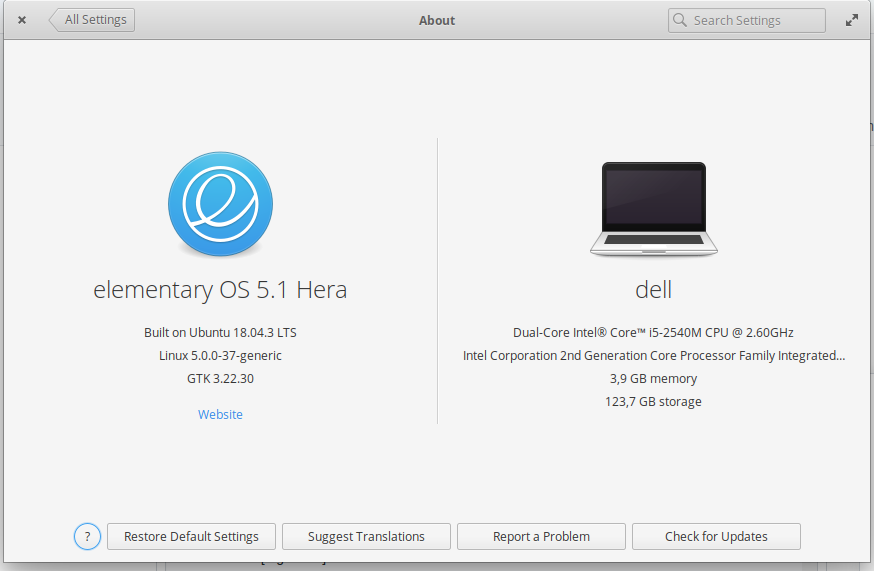The image size is (874, 571).
Task: Click the About title in header bar
Action: click(437, 21)
